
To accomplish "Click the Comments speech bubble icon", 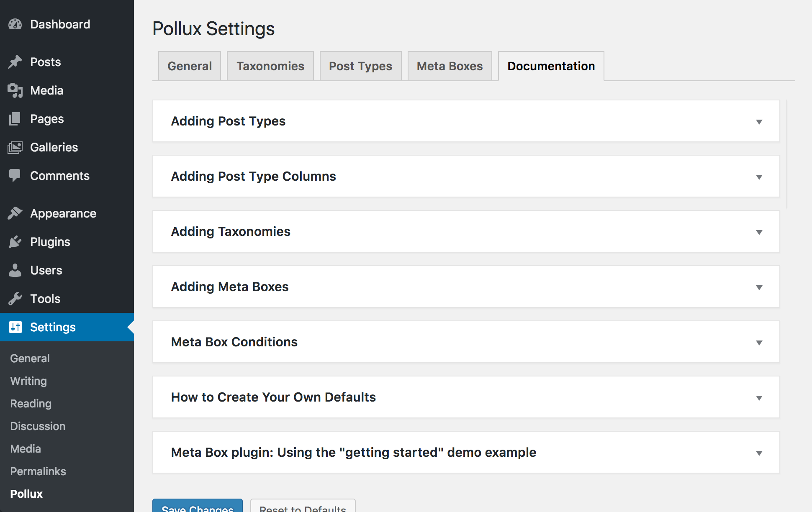I will 15,176.
